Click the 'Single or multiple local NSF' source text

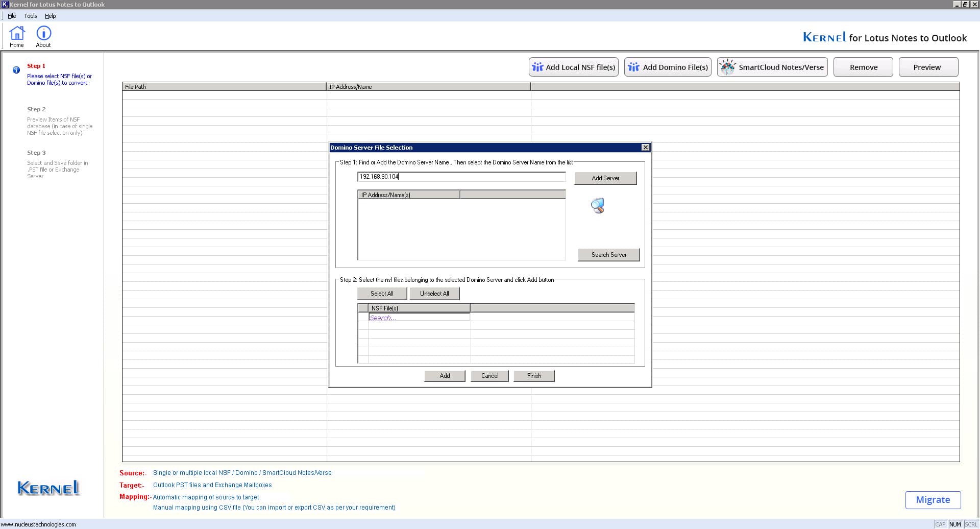coord(242,473)
